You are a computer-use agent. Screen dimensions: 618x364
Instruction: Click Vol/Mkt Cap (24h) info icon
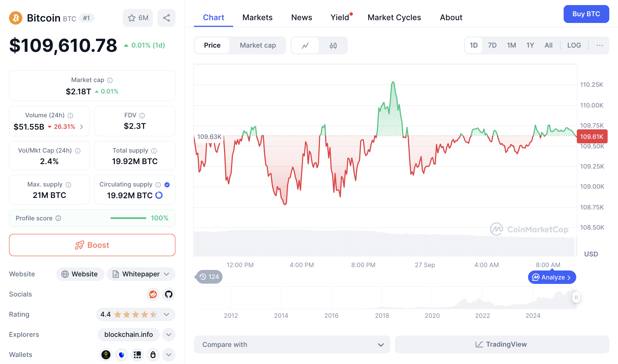tap(78, 151)
